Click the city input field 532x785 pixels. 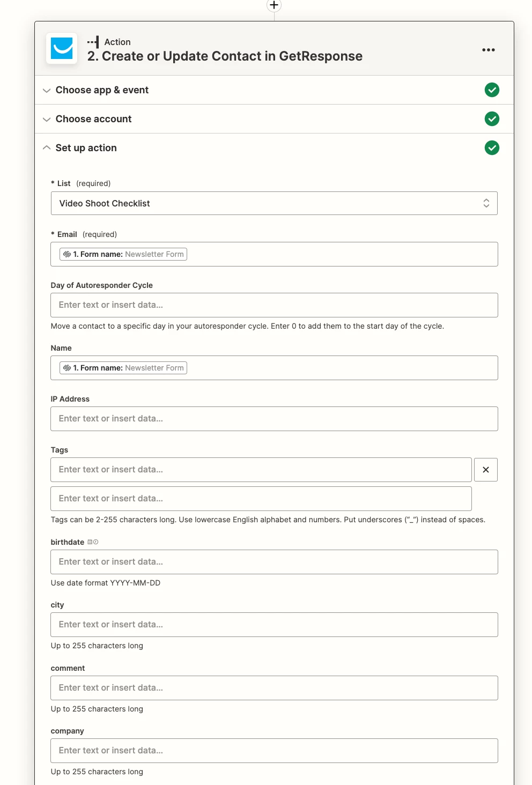274,625
